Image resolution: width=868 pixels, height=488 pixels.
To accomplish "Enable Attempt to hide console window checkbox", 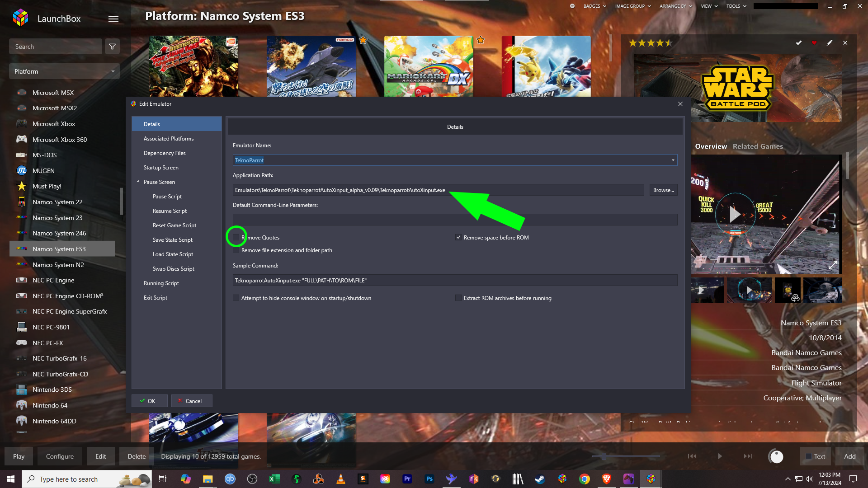I will pyautogui.click(x=236, y=298).
